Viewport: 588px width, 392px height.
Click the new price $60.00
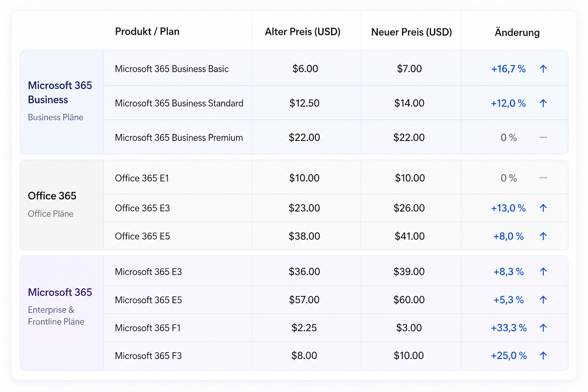click(x=409, y=299)
